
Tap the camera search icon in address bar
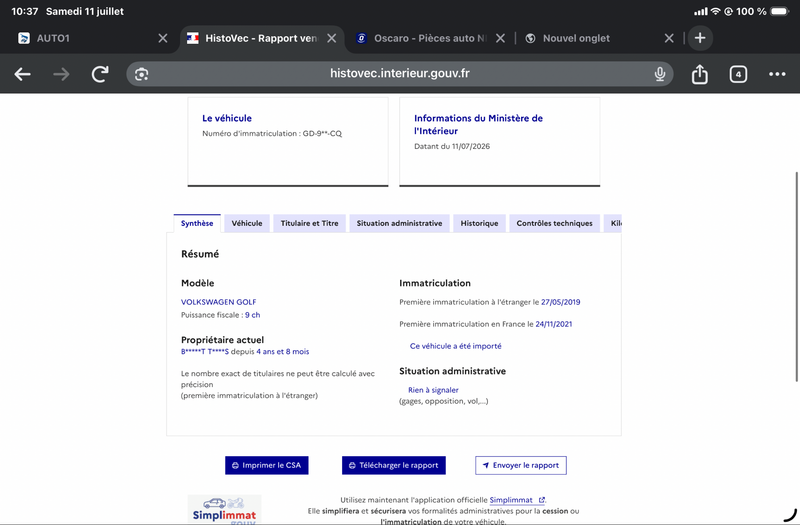point(141,74)
